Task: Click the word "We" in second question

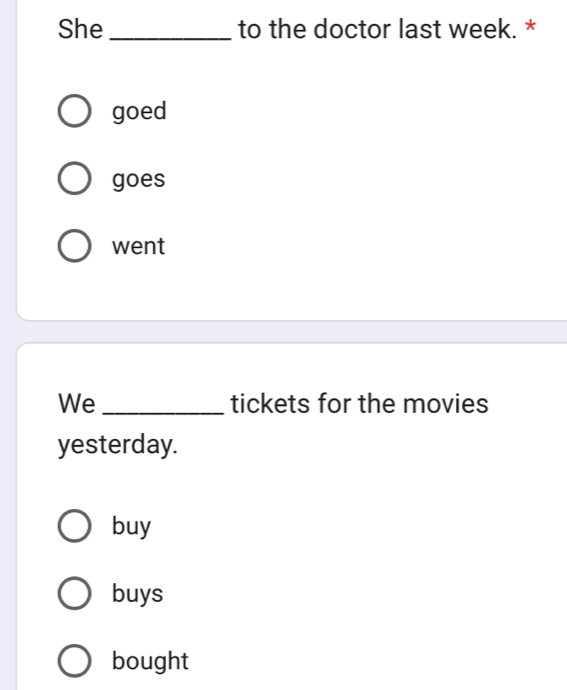Action: coord(77,404)
